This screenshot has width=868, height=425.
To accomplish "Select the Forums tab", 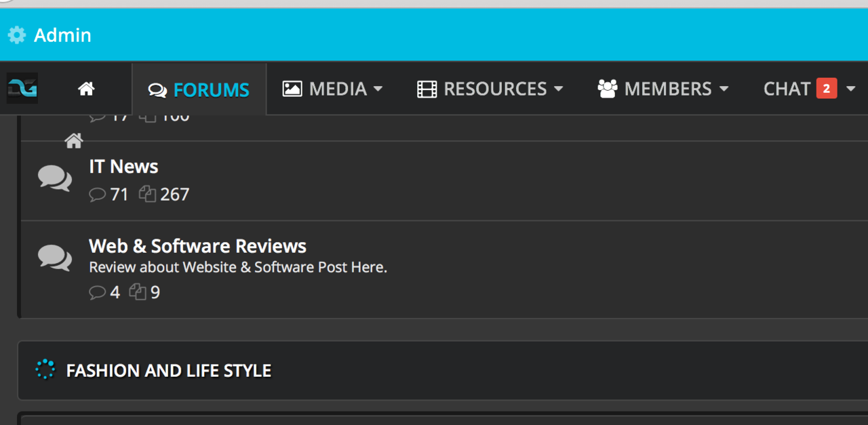I will pos(199,89).
